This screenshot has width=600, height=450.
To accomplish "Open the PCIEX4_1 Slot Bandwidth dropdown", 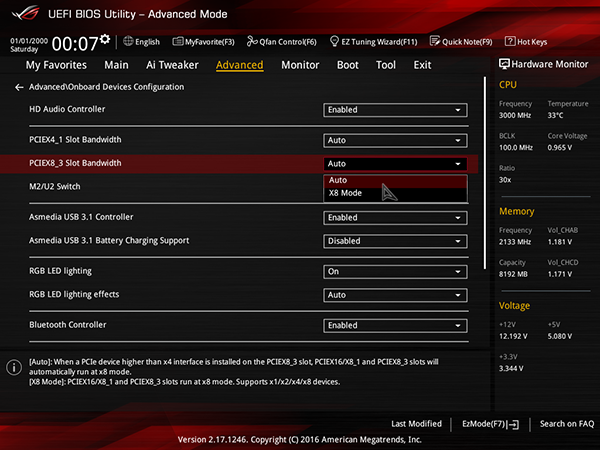I will (395, 141).
